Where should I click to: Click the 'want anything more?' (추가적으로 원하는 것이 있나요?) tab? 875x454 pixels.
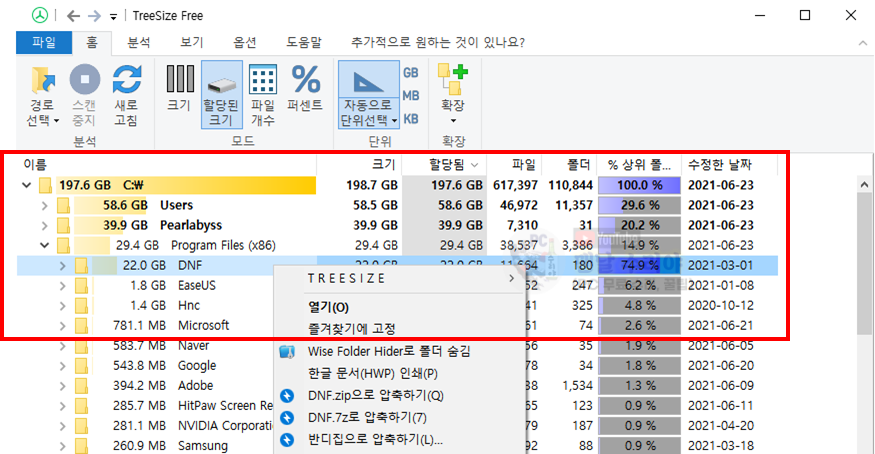tap(438, 42)
